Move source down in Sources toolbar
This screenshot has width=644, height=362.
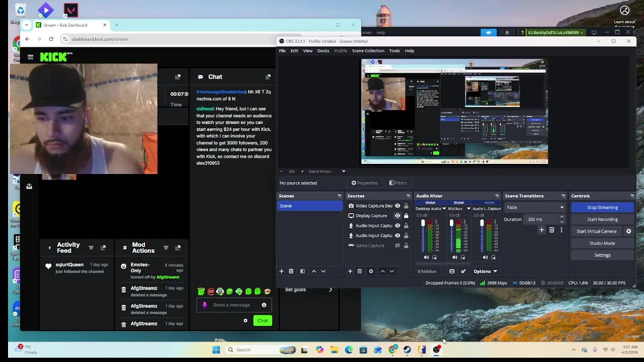point(392,271)
